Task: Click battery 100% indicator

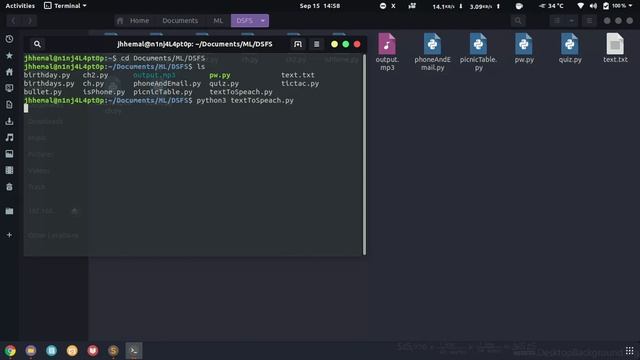Action: (614, 6)
